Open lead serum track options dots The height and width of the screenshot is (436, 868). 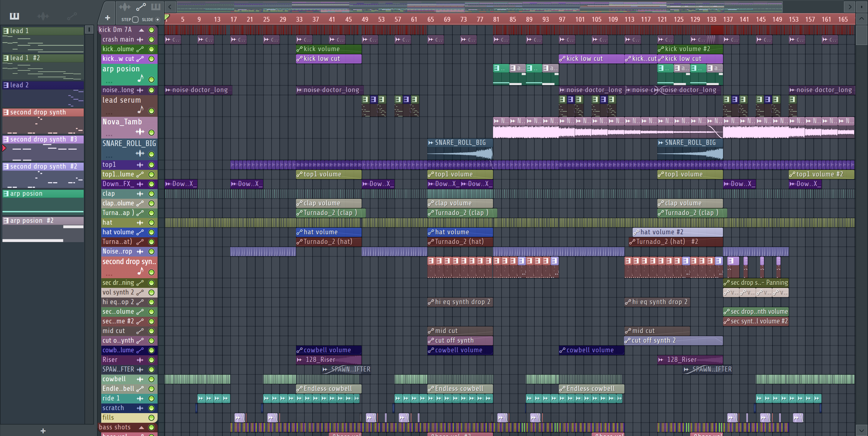point(109,114)
